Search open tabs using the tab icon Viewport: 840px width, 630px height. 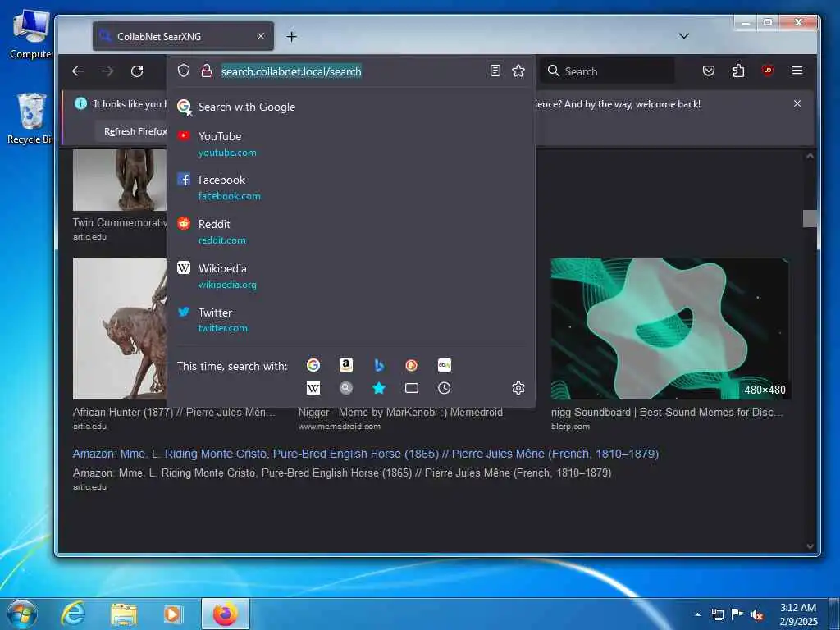point(412,388)
